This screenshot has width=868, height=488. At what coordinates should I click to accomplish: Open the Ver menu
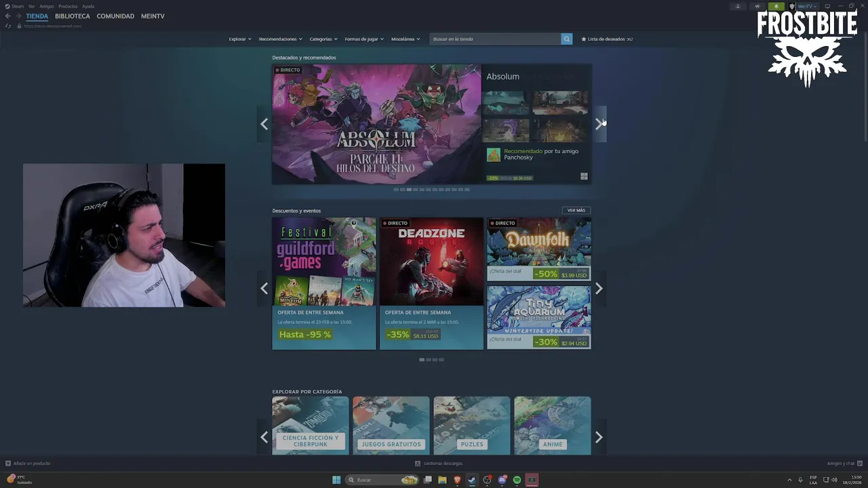[x=31, y=6]
